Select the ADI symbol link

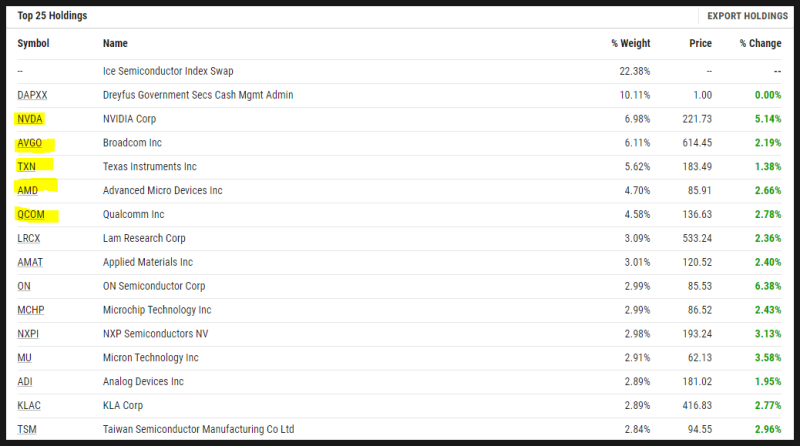pos(25,382)
